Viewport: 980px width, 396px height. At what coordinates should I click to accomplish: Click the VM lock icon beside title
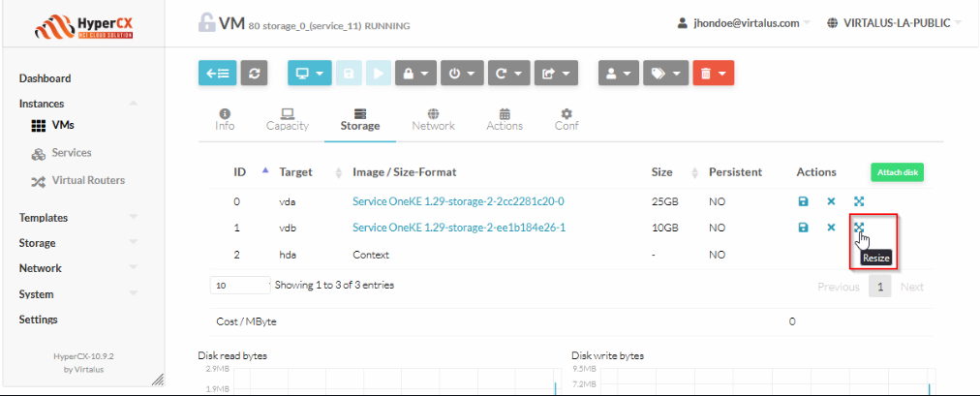coord(205,21)
